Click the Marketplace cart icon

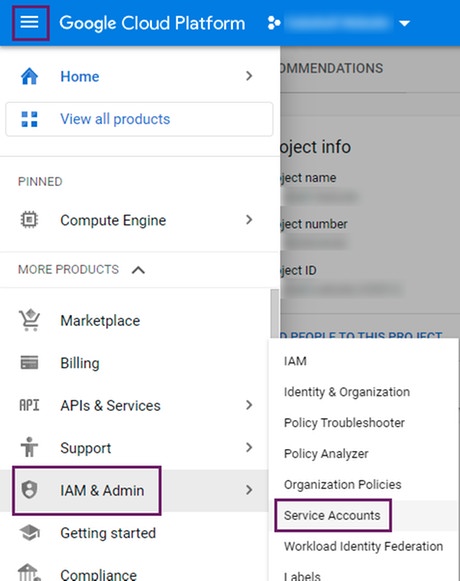(29, 320)
